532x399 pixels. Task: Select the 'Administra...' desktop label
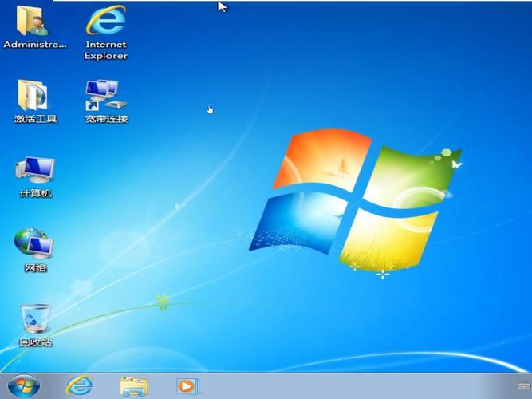35,45
